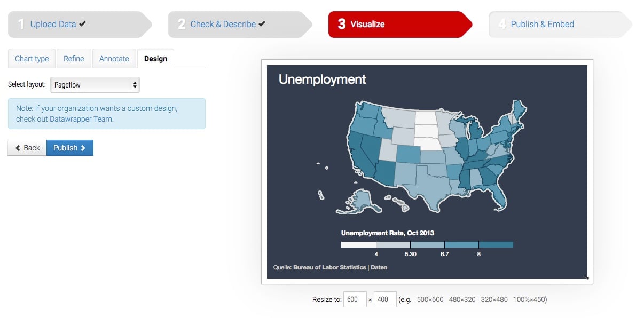Open the Refine tab

point(74,59)
